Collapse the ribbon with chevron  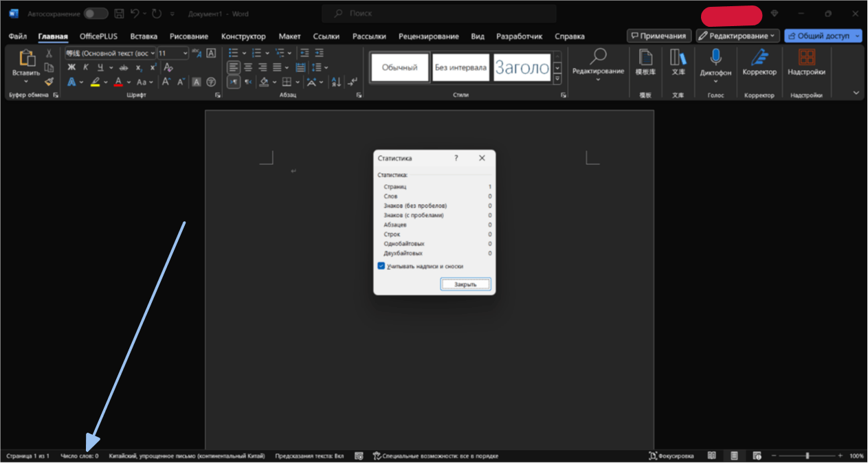pyautogui.click(x=856, y=92)
